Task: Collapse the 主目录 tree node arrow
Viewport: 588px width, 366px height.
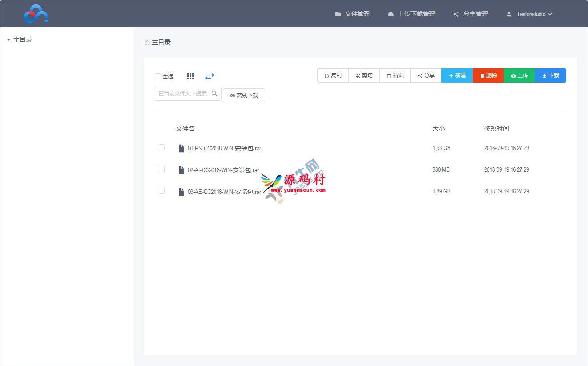Action: click(x=8, y=40)
